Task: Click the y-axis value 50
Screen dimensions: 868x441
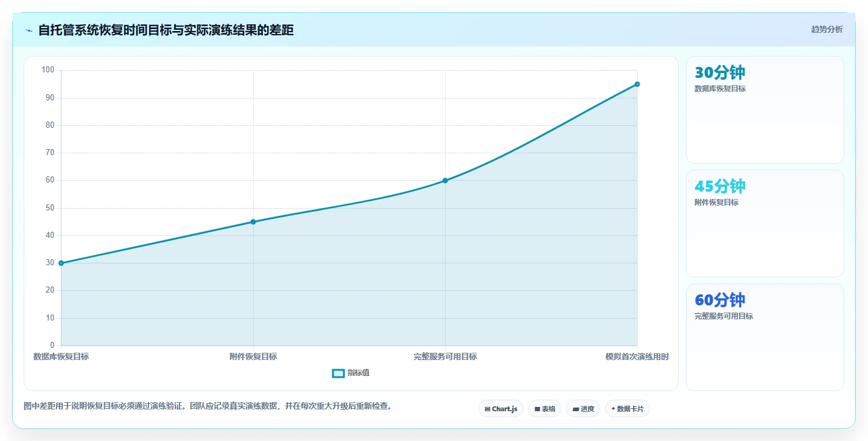Action: tap(50, 208)
